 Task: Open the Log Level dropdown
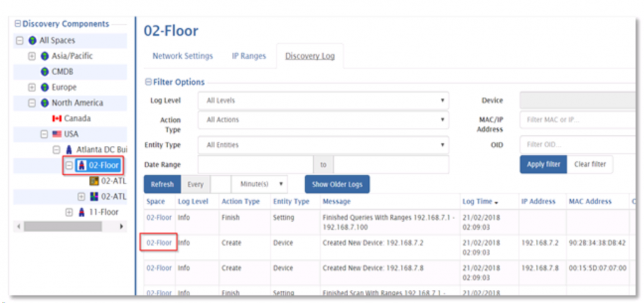coord(323,100)
